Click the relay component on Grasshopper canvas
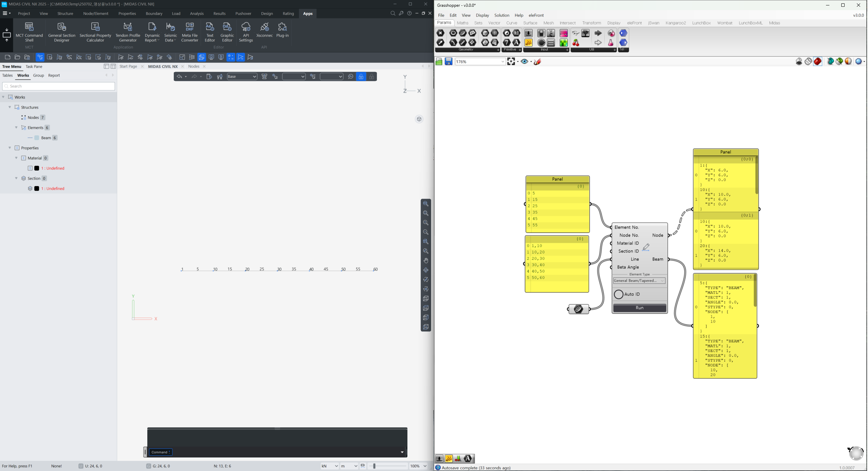The height and width of the screenshot is (471, 868). pyautogui.click(x=578, y=309)
